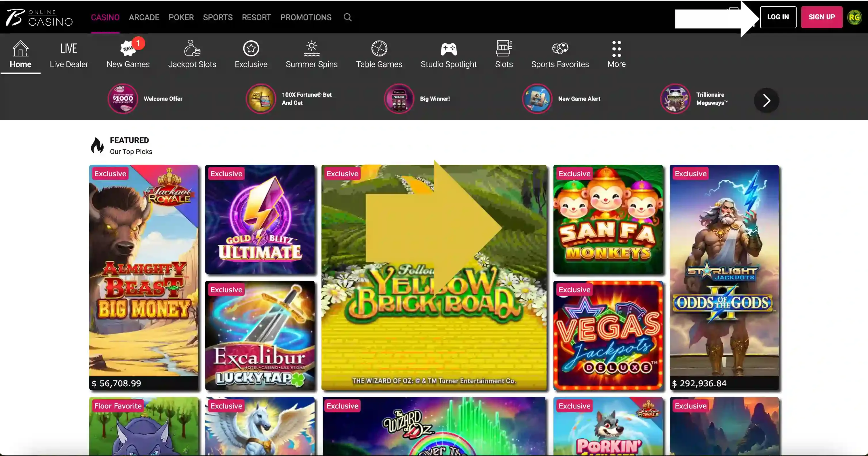The height and width of the screenshot is (456, 868).
Task: Click the SIGN UP button
Action: pyautogui.click(x=821, y=17)
